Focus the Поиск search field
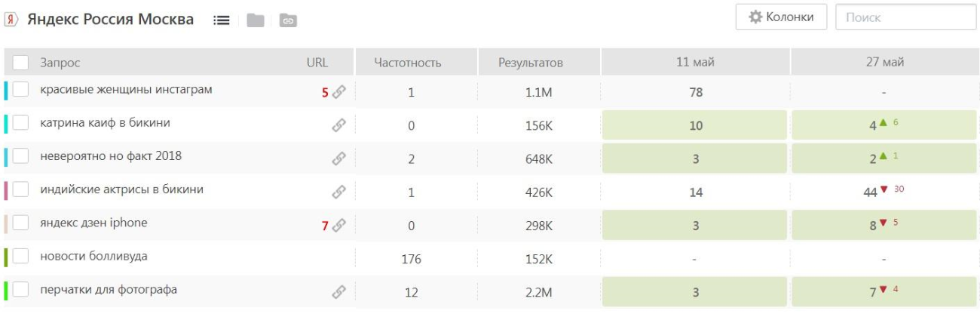 905,17
